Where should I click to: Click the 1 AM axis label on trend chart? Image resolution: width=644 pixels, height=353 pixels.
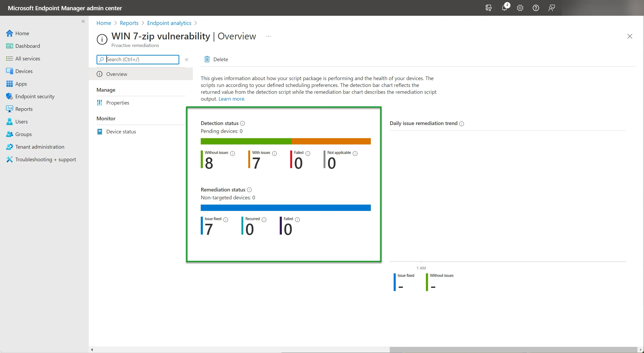click(421, 268)
